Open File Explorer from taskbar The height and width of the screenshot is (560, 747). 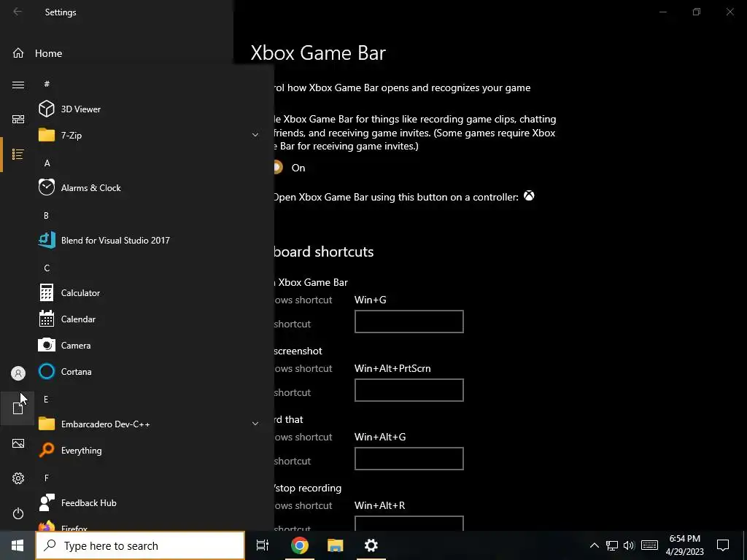coord(336,545)
